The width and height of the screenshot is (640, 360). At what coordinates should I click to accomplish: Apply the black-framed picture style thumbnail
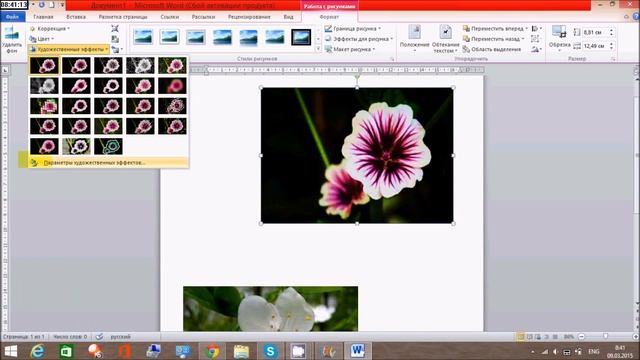301,37
